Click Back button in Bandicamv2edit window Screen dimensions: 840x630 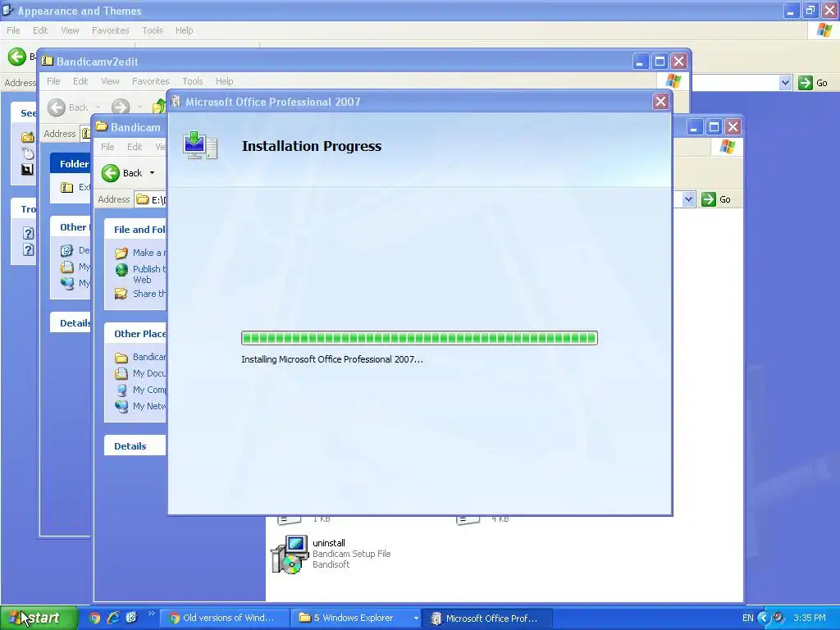coord(67,107)
